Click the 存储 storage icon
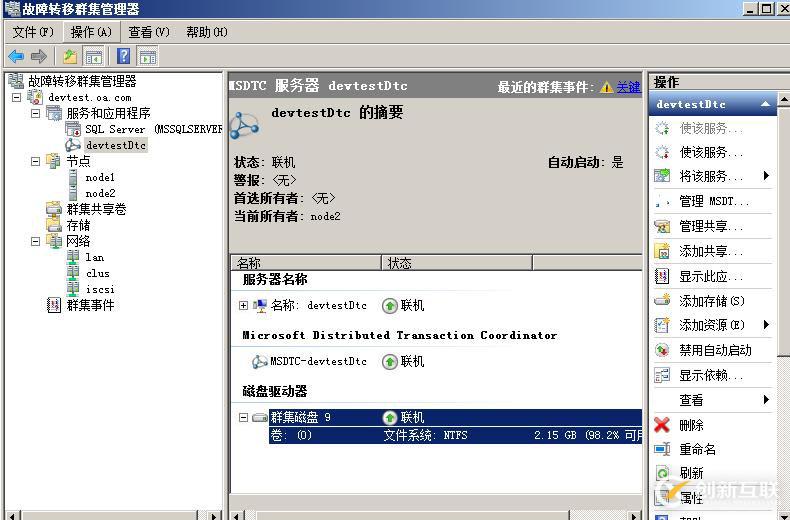Viewport: 790px width, 520px height. (54, 225)
